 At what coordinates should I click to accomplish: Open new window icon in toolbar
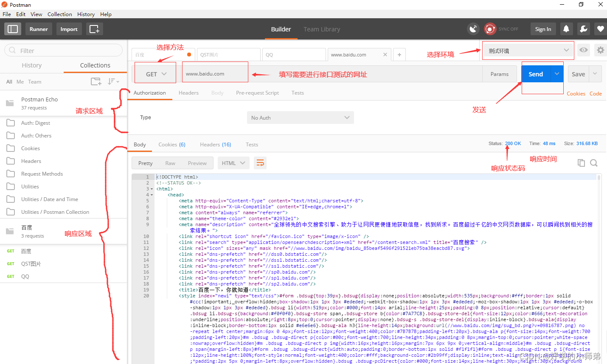point(94,29)
